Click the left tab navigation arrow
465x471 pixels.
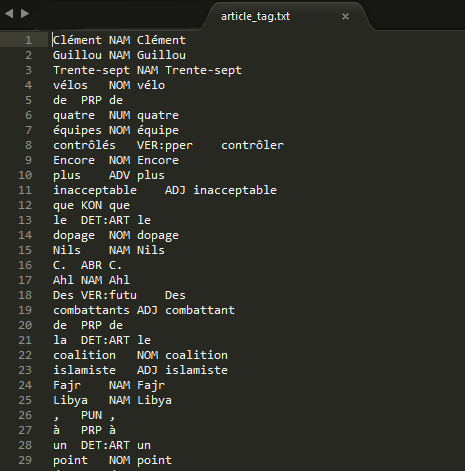9,14
